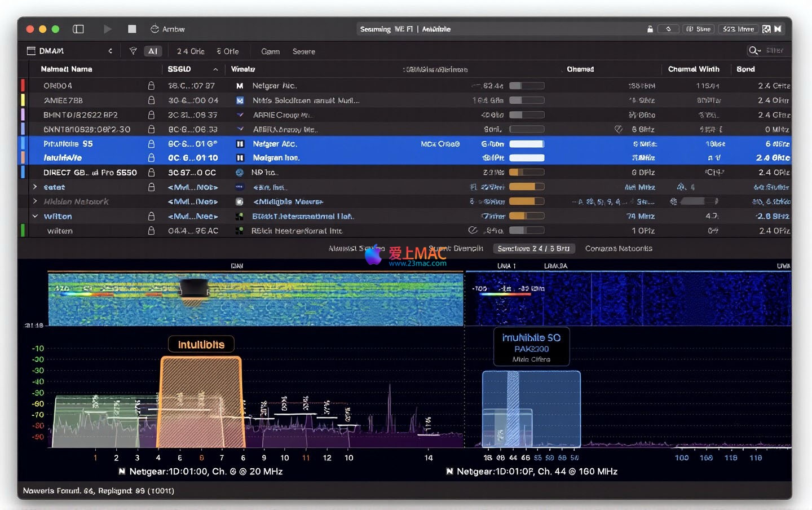812x510 pixels.
Task: Switch to the 'Conarea Natoorks' tab
Action: tap(618, 248)
